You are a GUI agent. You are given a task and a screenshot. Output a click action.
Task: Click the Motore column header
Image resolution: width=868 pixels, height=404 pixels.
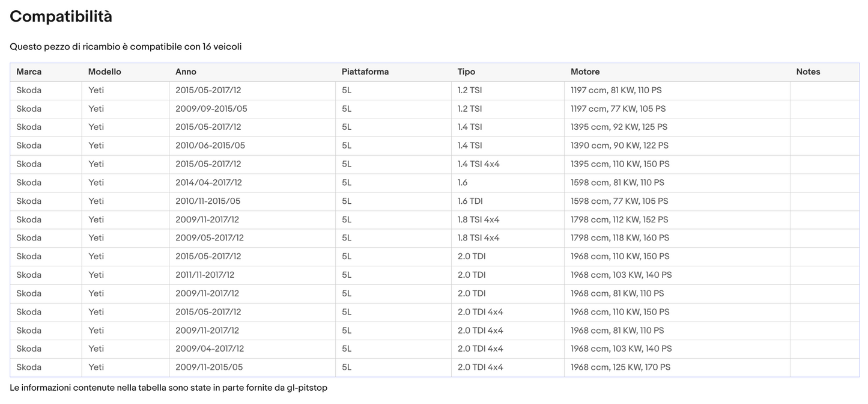(585, 72)
